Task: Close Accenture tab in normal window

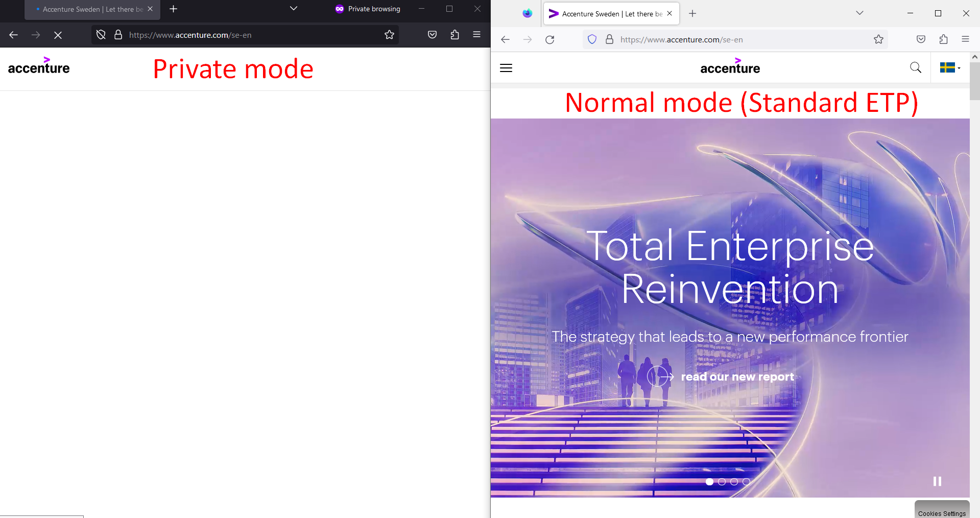Action: click(670, 14)
